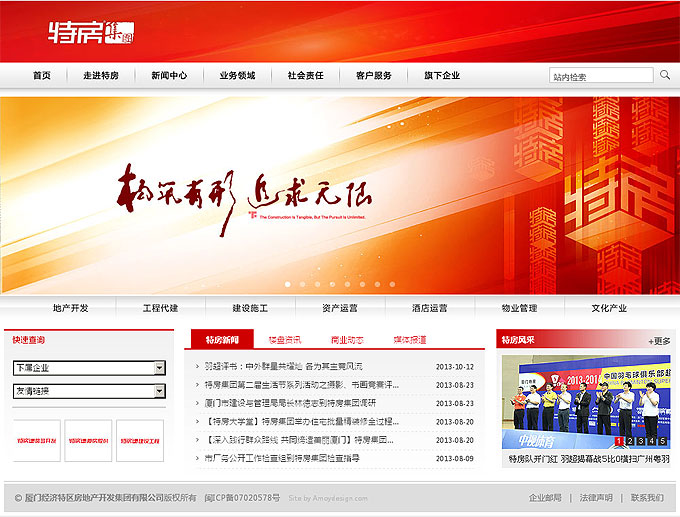Go to slide 5 in photo slideshow

coord(660,441)
